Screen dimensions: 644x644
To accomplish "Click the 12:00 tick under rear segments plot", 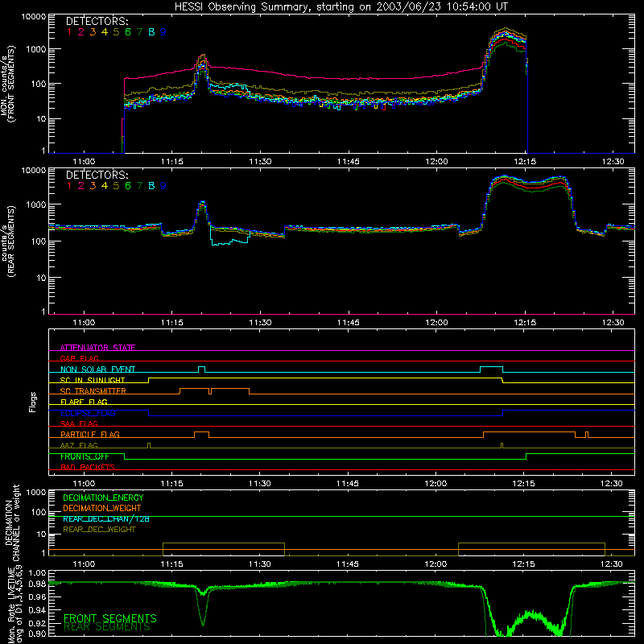I will [436, 323].
